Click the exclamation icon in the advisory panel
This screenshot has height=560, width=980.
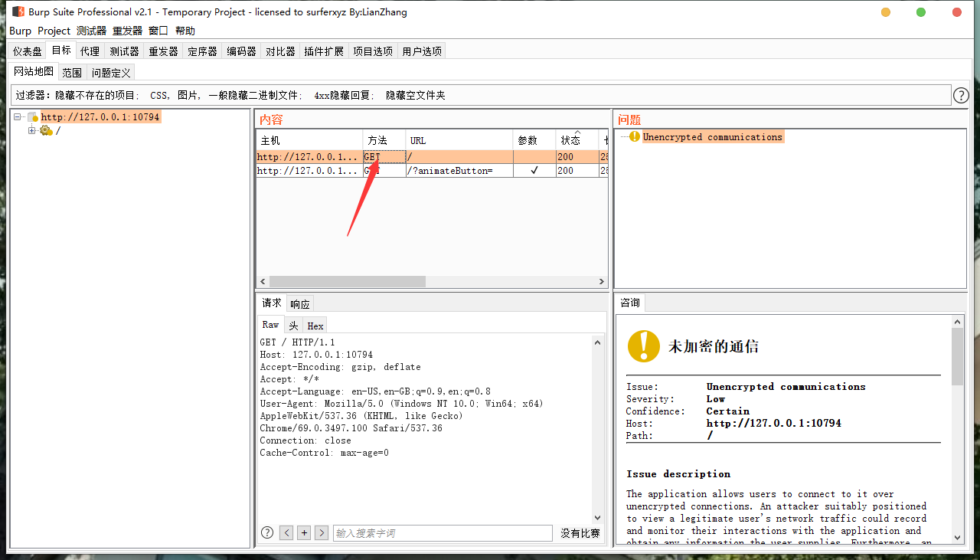[643, 346]
